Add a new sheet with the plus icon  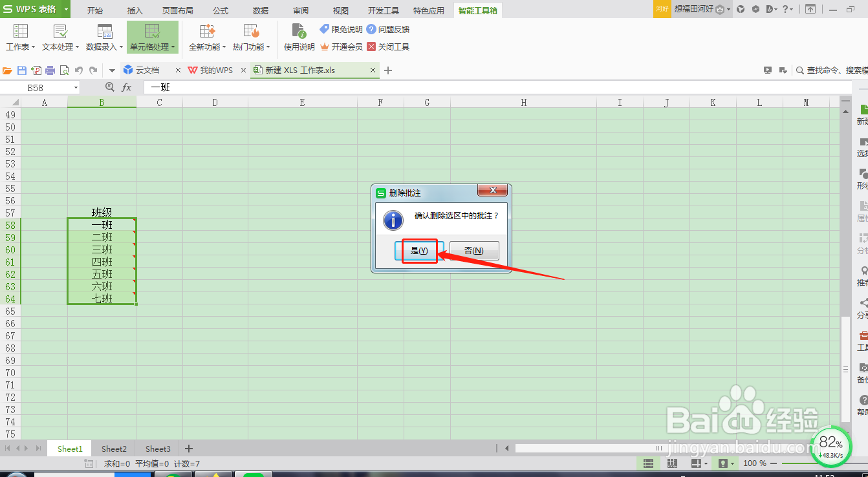click(189, 448)
